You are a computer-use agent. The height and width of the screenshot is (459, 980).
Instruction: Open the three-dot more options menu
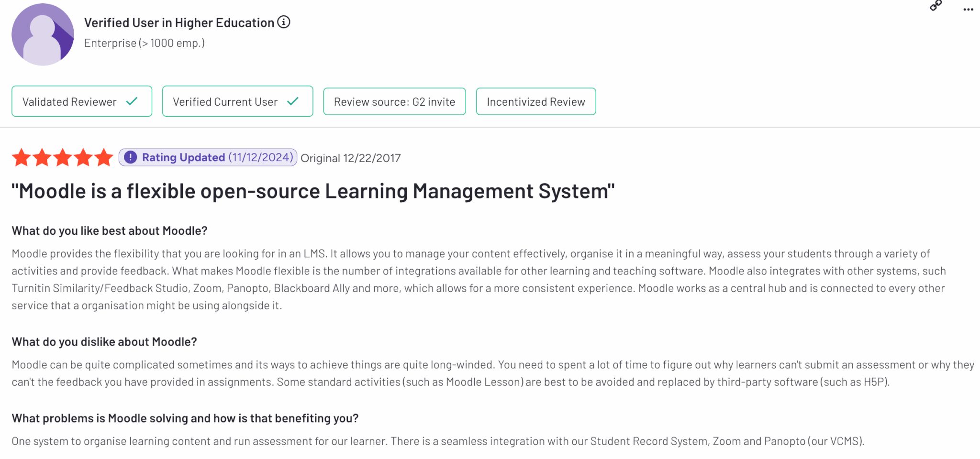point(969,10)
